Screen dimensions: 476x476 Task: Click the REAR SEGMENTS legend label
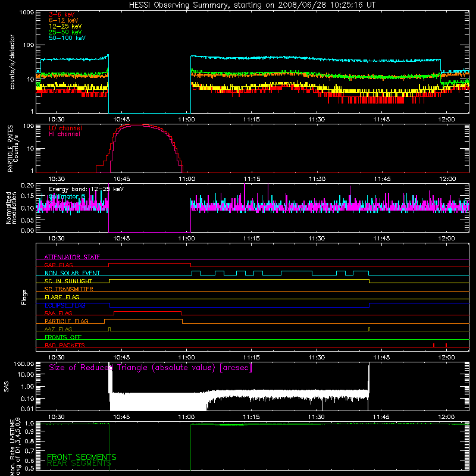click(79, 464)
